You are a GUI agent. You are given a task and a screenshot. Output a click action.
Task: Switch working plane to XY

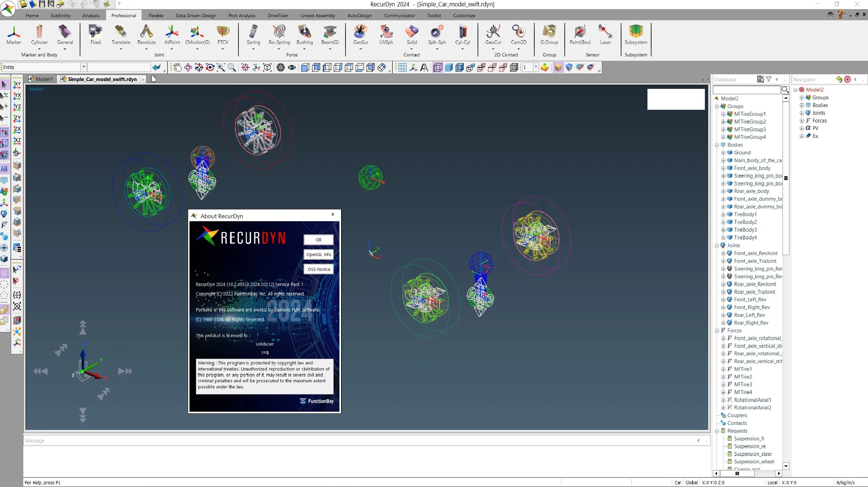tap(17, 84)
